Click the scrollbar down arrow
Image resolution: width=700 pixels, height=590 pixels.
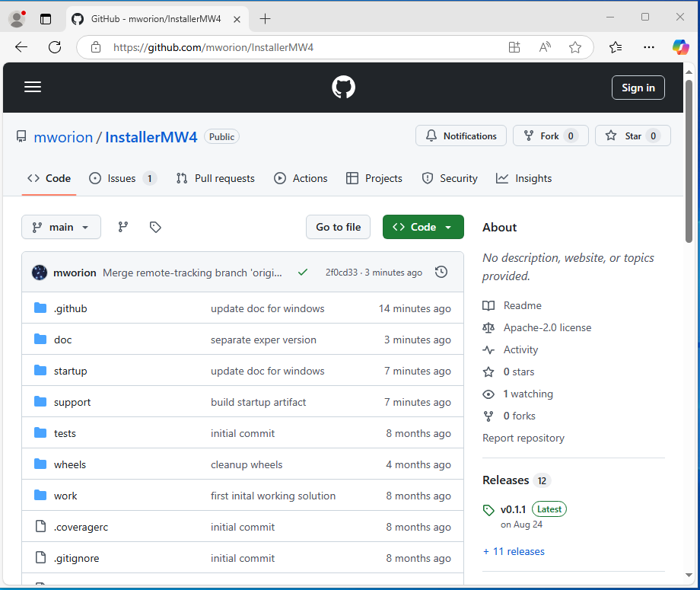click(689, 576)
